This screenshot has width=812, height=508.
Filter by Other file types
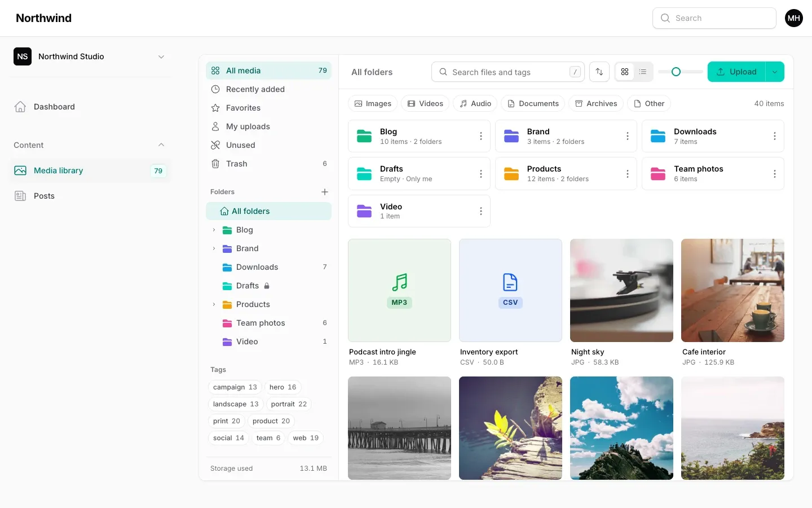(649, 103)
